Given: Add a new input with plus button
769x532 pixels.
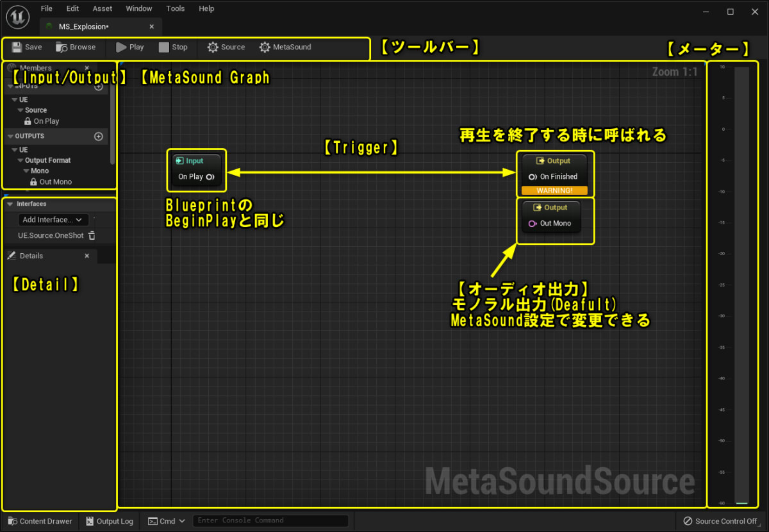Looking at the screenshot, I should coord(97,87).
